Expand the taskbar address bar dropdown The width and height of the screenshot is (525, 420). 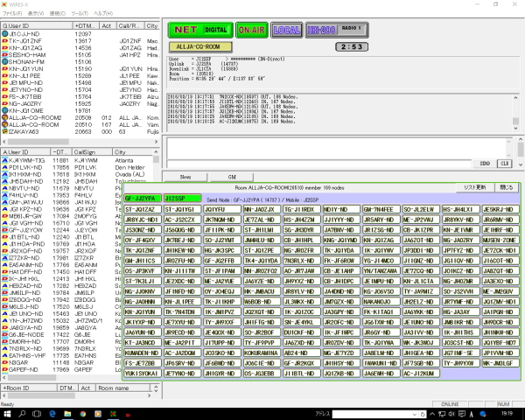click(415, 414)
